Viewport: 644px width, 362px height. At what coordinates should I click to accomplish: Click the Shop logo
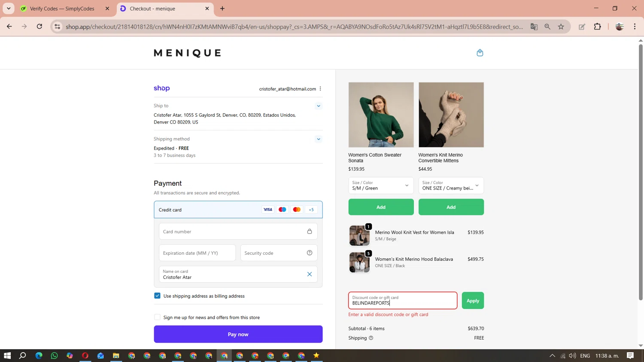(162, 88)
